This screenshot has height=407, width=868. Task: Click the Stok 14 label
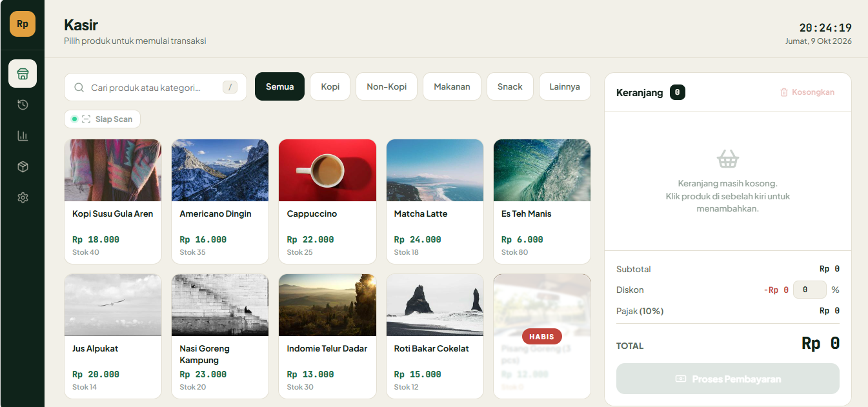pos(85,387)
